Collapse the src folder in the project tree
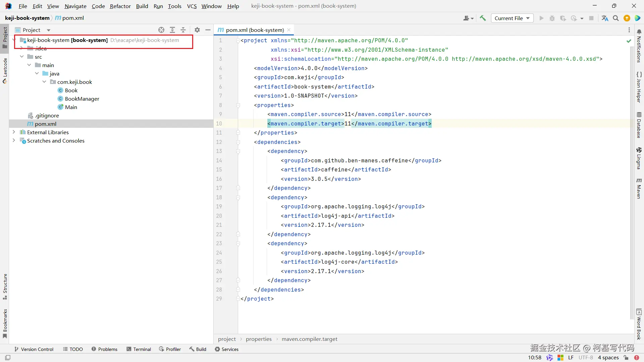 22,57
